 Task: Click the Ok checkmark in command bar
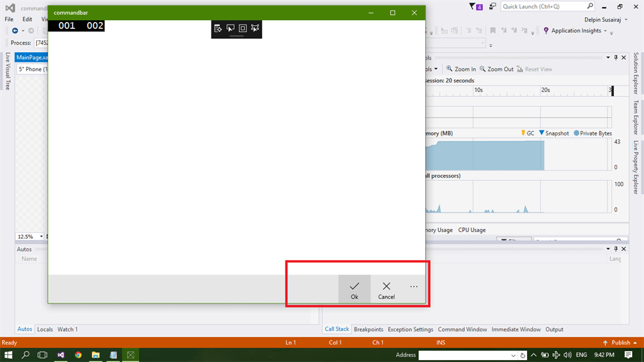pyautogui.click(x=355, y=289)
